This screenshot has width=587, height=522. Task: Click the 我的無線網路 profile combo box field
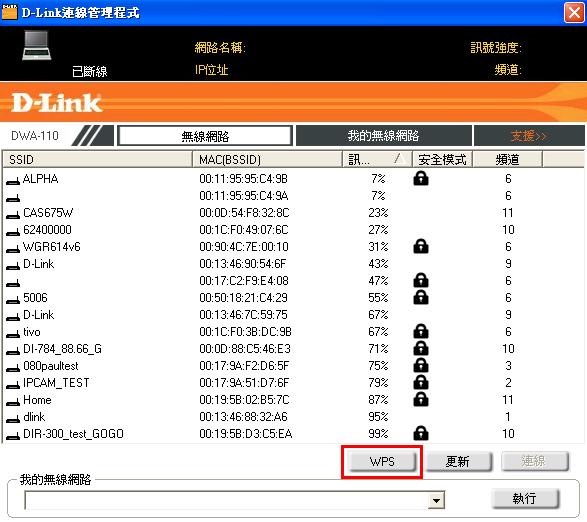[234, 500]
